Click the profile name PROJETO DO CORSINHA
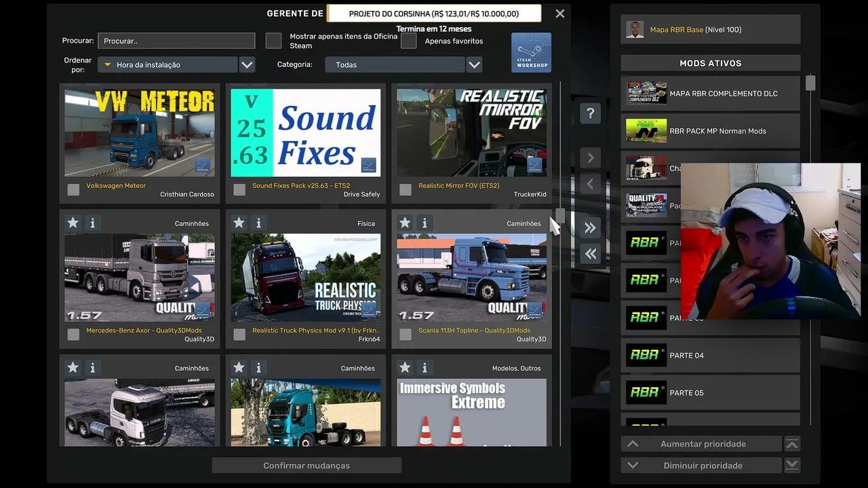868x488 pixels. click(434, 14)
